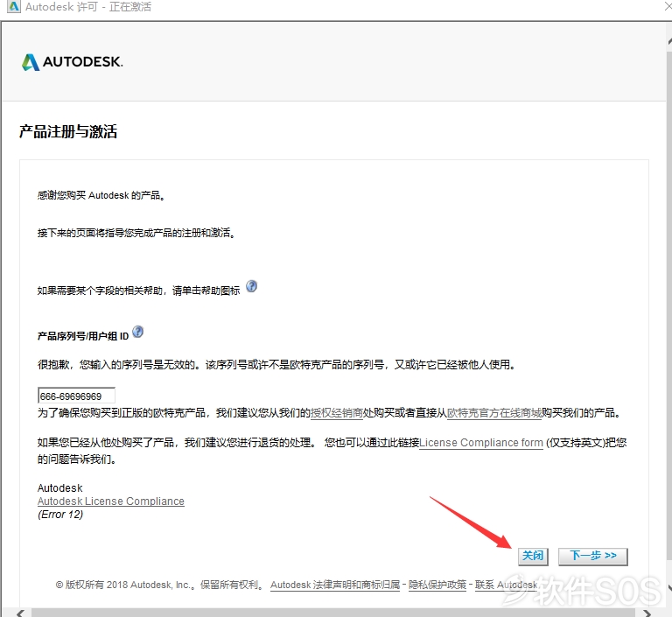This screenshot has width=672, height=617.
Task: Click the help icon beside 请单击帮助图标
Action: [x=252, y=286]
